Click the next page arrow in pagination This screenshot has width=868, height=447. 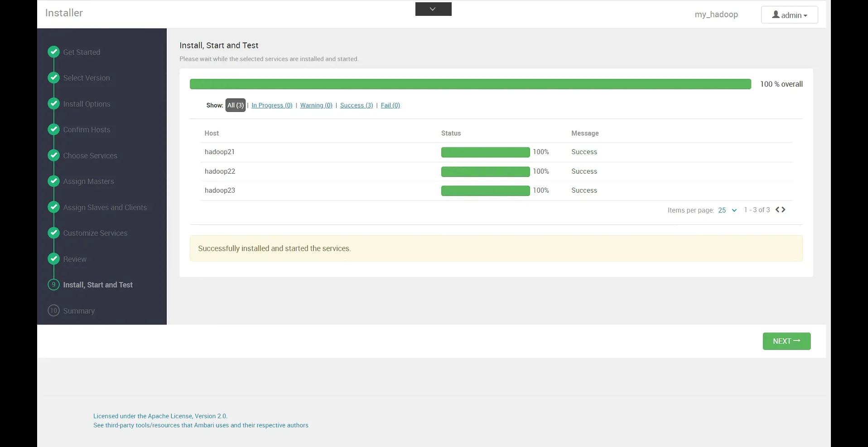pyautogui.click(x=784, y=209)
